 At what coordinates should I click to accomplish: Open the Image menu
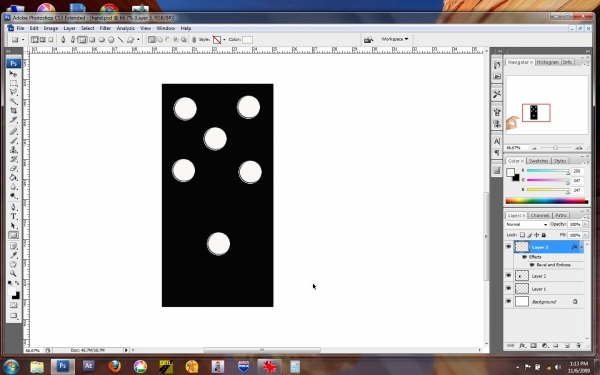pyautogui.click(x=51, y=28)
